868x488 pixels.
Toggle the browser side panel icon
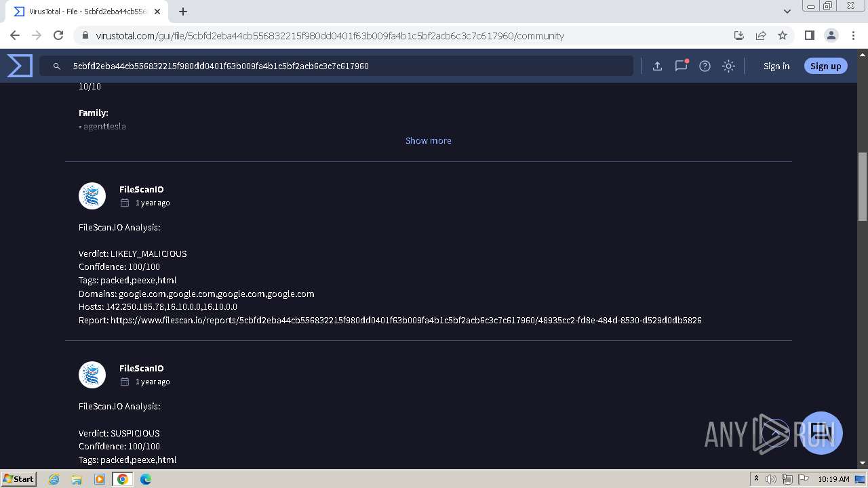(x=809, y=35)
